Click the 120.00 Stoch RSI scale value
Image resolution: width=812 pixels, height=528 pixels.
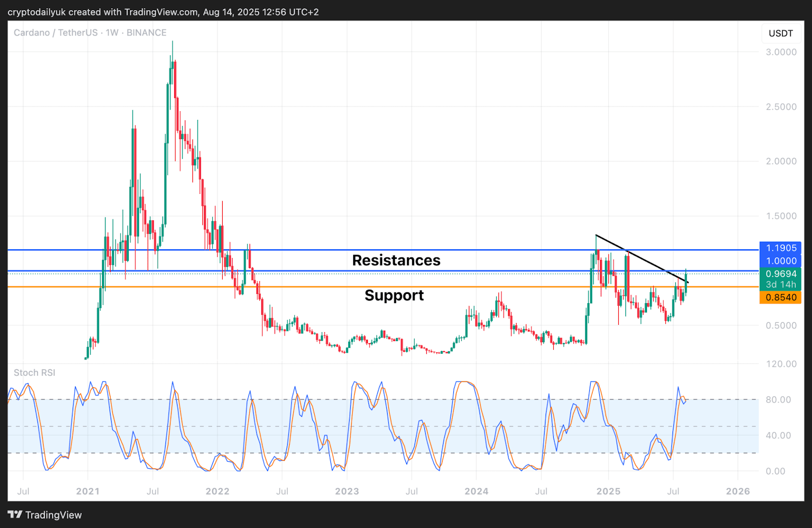(x=781, y=364)
